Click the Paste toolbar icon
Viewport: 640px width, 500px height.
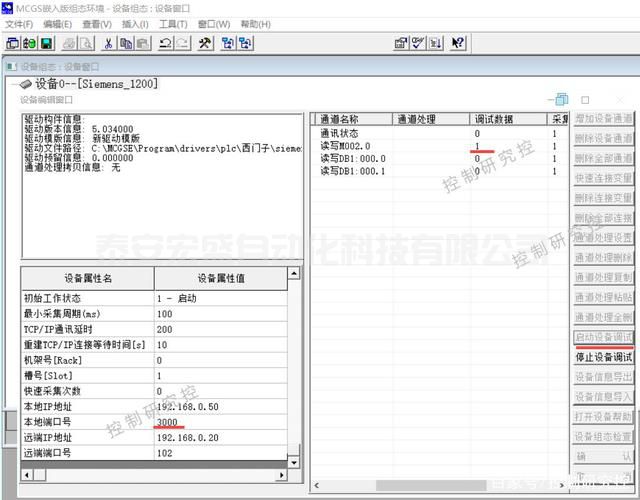[x=143, y=43]
